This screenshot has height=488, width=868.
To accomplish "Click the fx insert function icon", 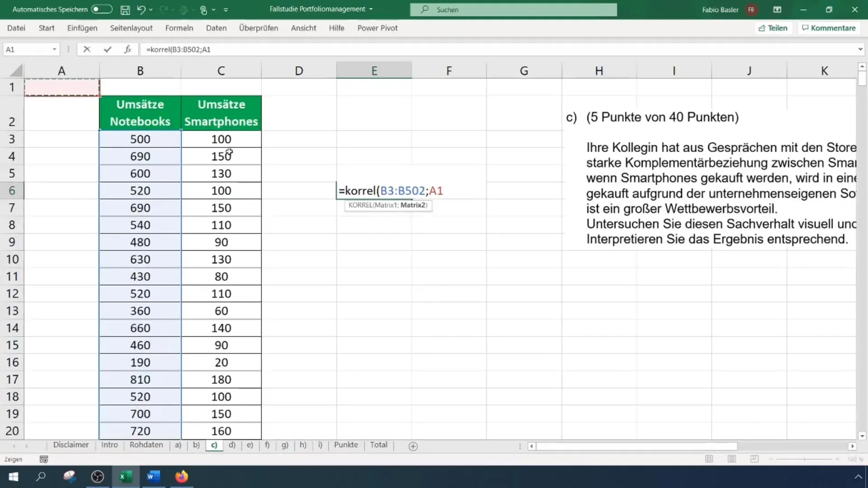I will pos(127,49).
